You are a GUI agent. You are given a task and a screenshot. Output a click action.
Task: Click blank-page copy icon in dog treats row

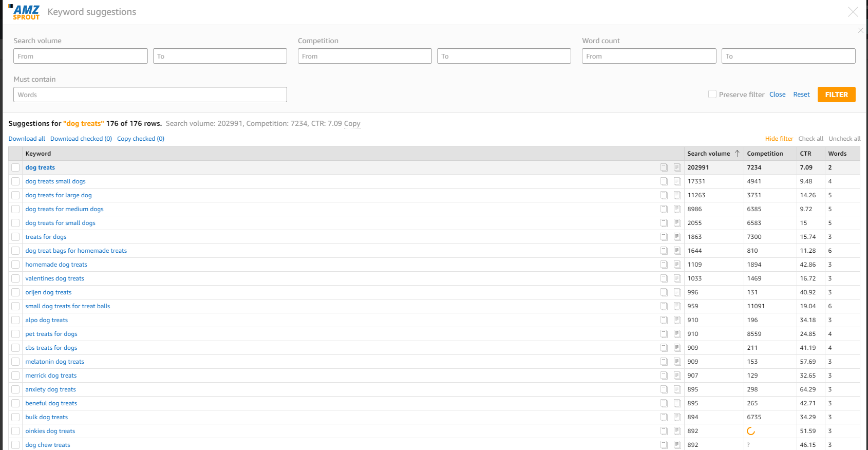tap(664, 167)
